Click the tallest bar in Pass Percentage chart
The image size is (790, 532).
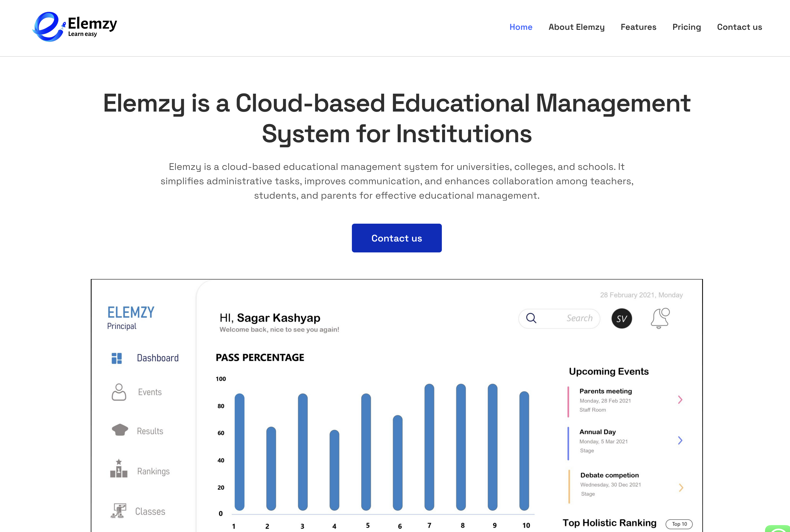pos(429,451)
